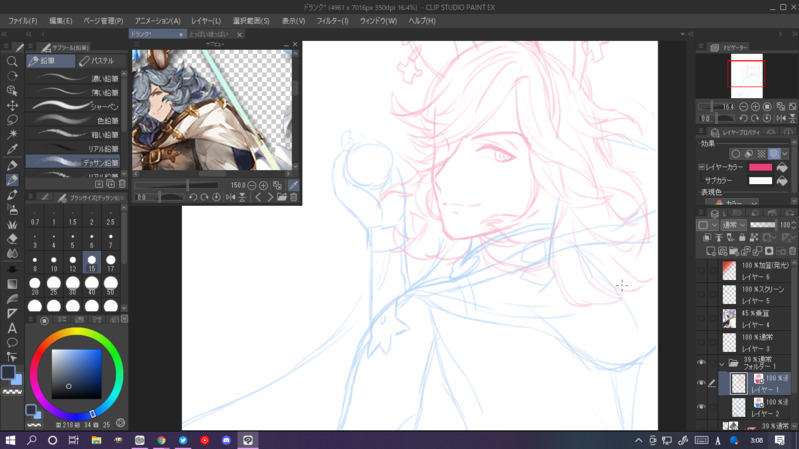Select the Eyedropper tool
The width and height of the screenshot is (799, 449).
[12, 149]
